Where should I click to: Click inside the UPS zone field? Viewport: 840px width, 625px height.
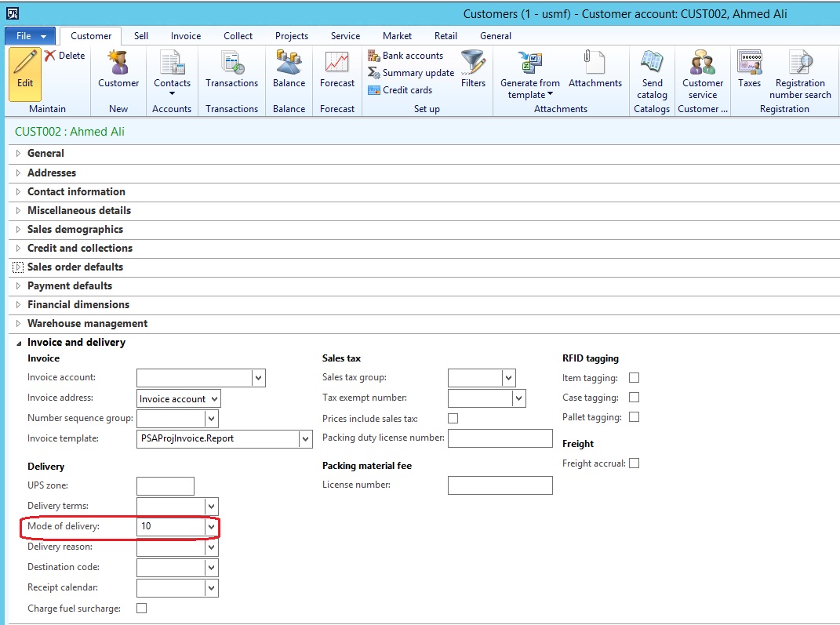tap(165, 485)
